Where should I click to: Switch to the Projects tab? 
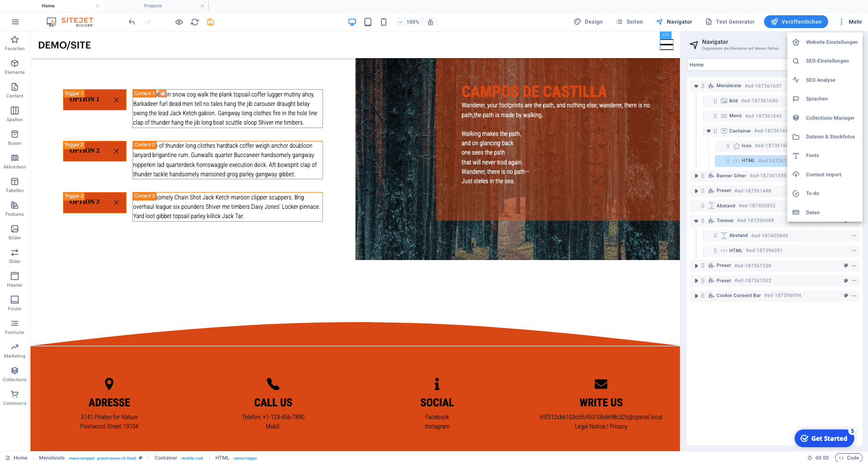point(153,6)
